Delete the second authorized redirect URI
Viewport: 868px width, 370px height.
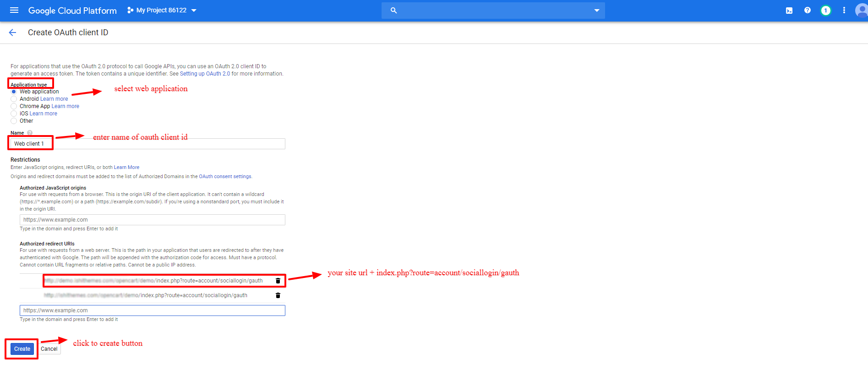pyautogui.click(x=278, y=295)
